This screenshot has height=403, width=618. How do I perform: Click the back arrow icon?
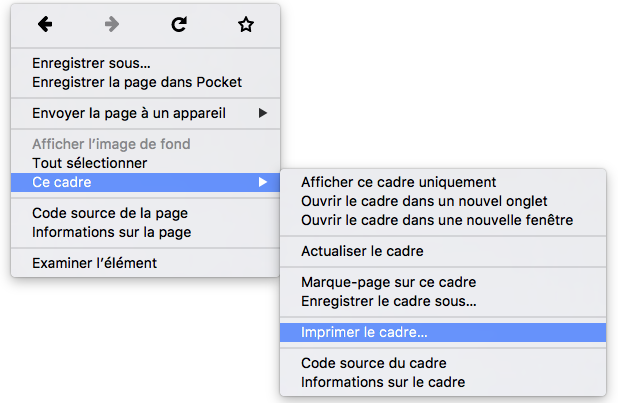pyautogui.click(x=44, y=25)
